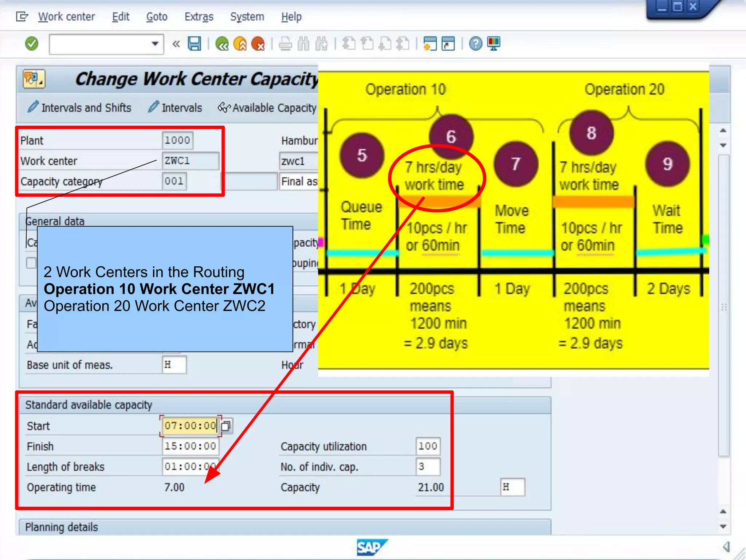The width and height of the screenshot is (746, 560).
Task: Click the Capacity value 21.00
Action: click(431, 487)
